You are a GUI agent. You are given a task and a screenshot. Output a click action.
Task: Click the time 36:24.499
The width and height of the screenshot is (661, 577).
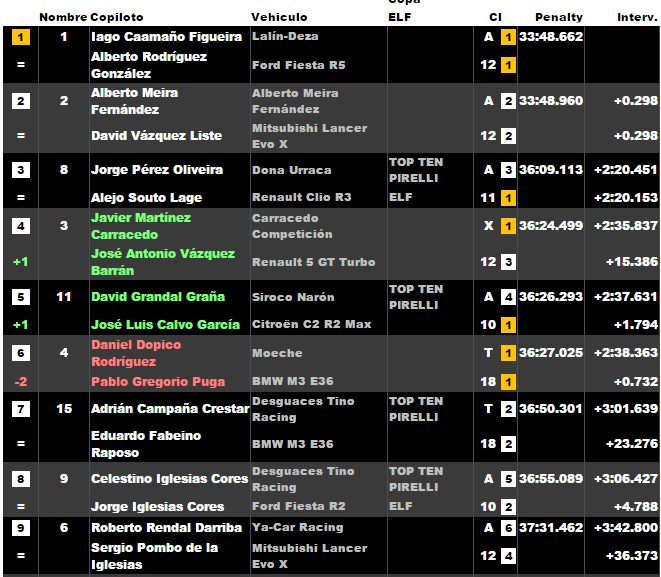(x=551, y=225)
